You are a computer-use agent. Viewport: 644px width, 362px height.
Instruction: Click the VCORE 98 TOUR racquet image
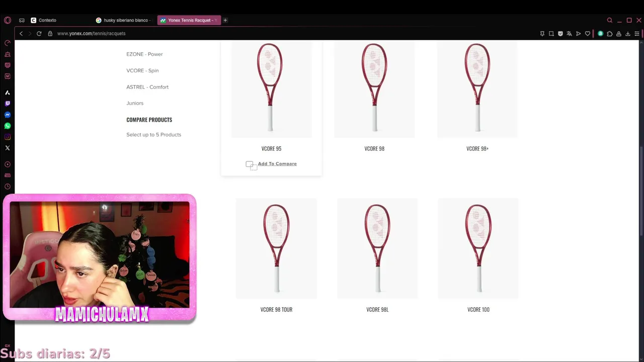(x=276, y=248)
